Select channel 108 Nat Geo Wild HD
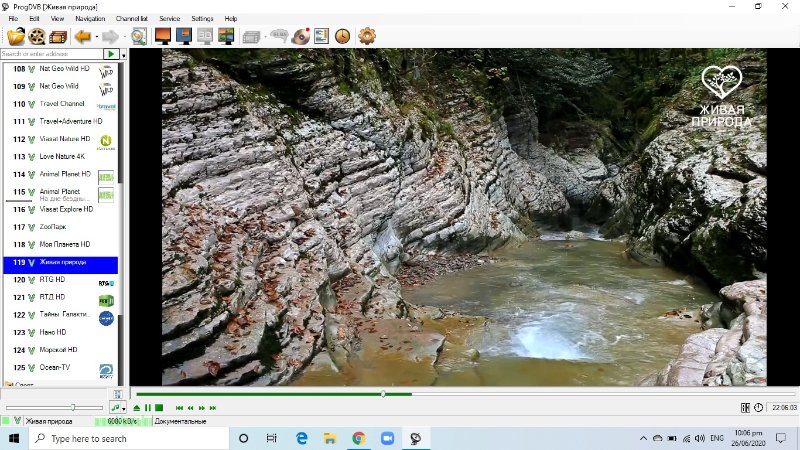Viewport: 800px width, 450px height. click(x=60, y=69)
